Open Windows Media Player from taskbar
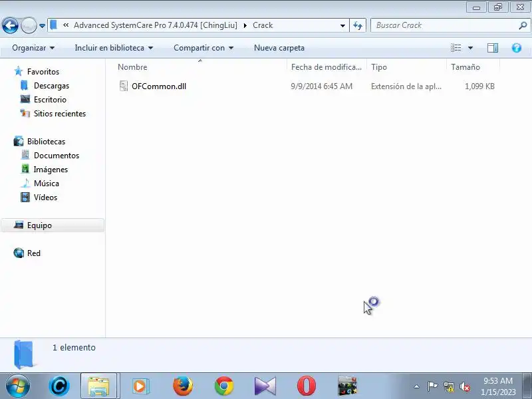Viewport: 532px width, 399px height. tap(140, 386)
